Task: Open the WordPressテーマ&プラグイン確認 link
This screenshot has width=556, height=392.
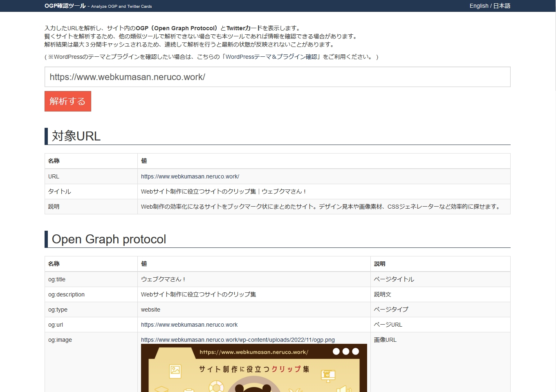Action: click(271, 57)
